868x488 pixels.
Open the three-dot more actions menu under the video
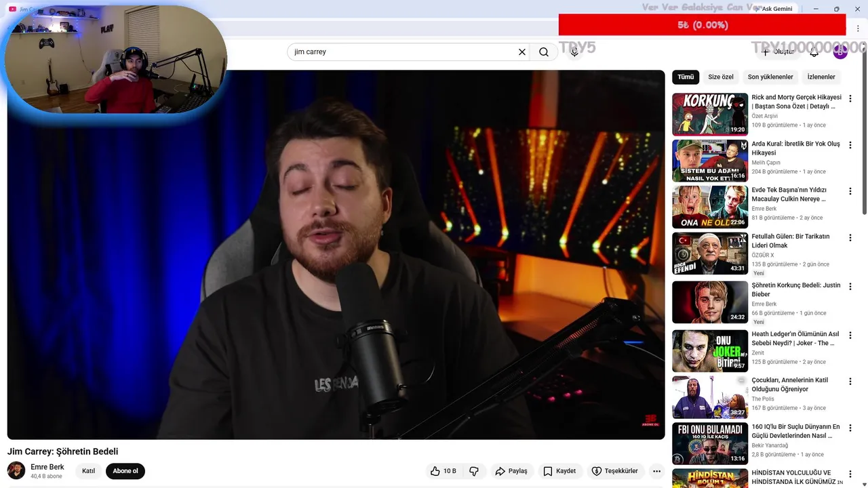click(x=656, y=471)
